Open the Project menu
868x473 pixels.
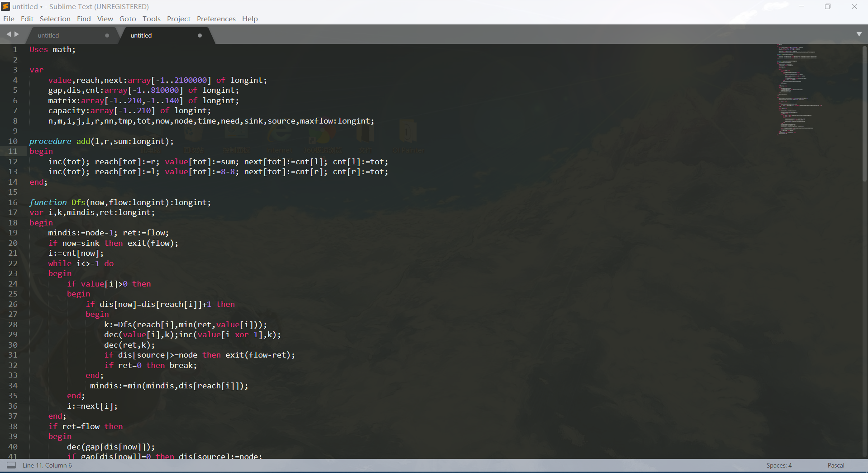point(179,19)
